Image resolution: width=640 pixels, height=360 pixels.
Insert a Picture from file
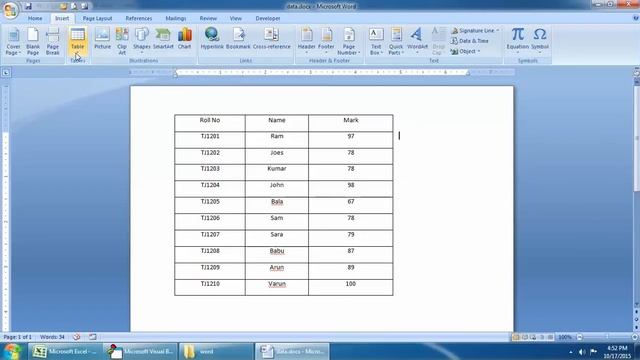(102, 39)
